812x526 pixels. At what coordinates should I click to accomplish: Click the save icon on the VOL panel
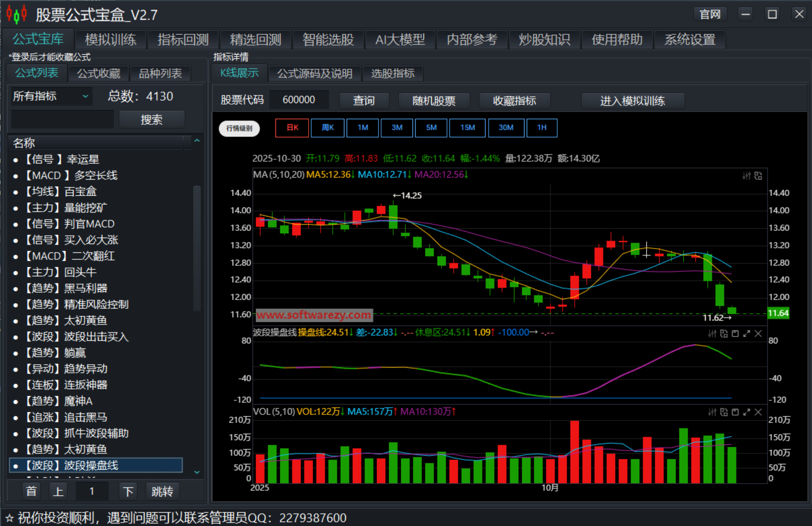click(x=735, y=412)
